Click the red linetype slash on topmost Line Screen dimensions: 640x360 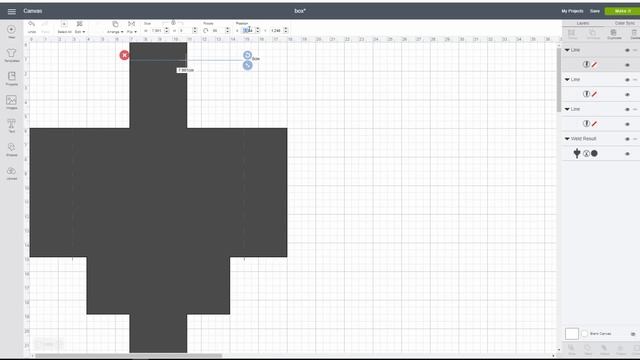[x=594, y=64]
